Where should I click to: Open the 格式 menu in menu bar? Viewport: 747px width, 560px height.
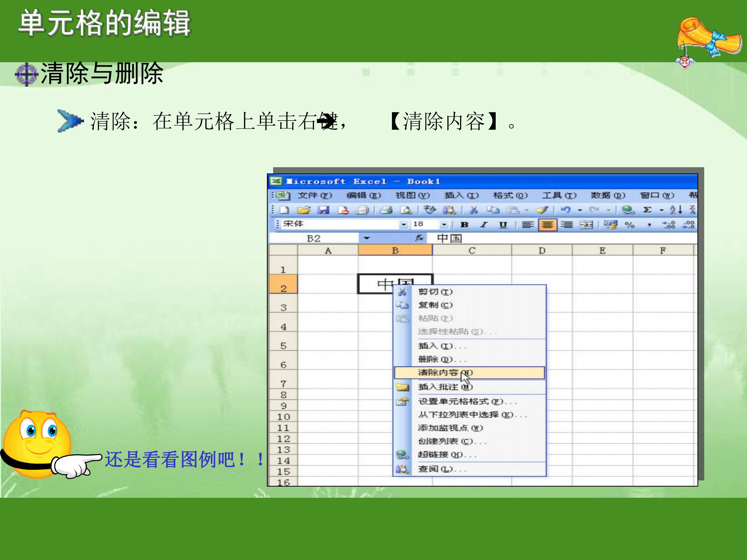pyautogui.click(x=510, y=195)
